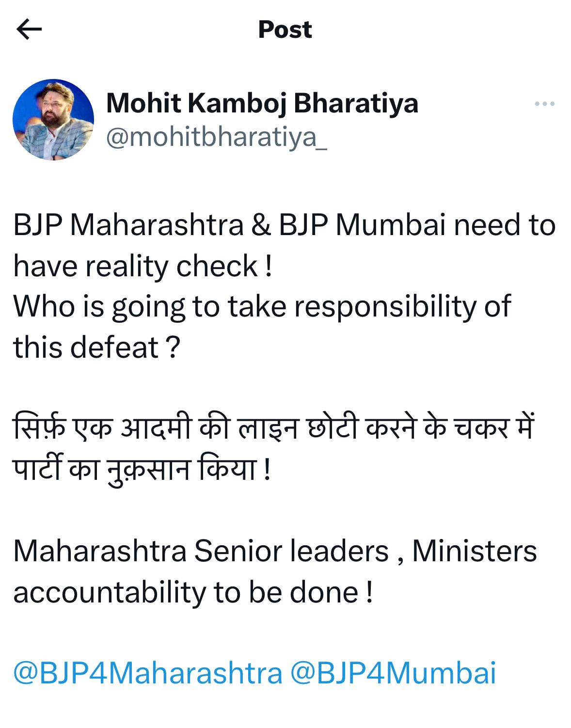Click the word "accountability" in the post

[x=109, y=592]
